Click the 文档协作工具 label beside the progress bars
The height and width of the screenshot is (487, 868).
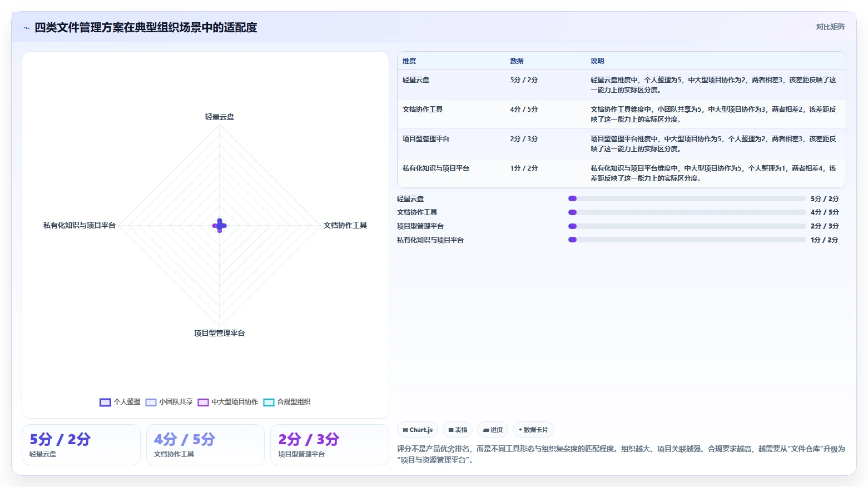click(x=417, y=212)
